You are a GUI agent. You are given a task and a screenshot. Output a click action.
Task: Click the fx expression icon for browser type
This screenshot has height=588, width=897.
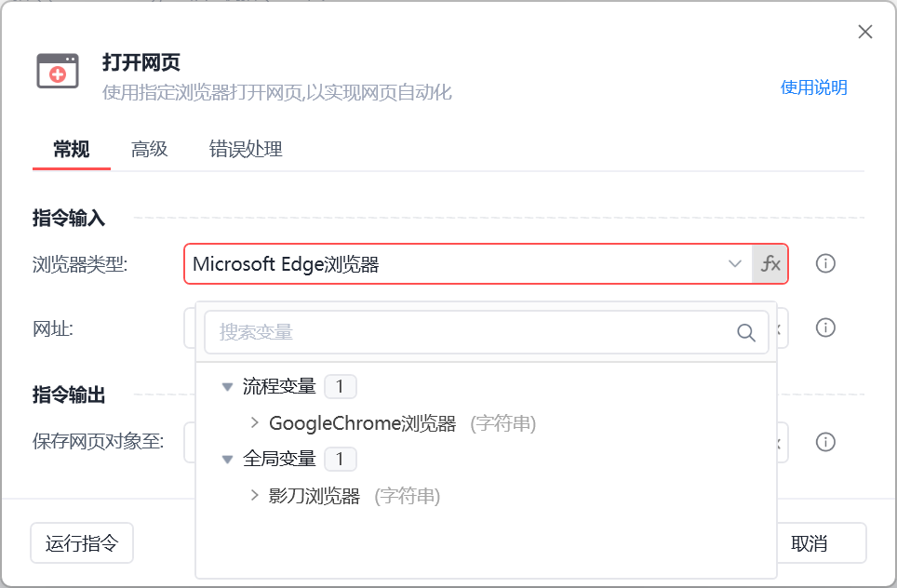[770, 264]
